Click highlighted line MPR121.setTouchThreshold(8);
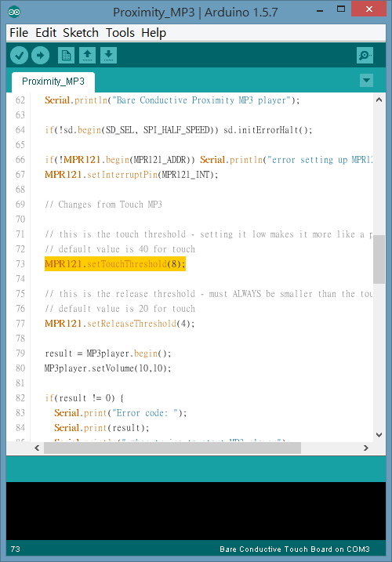Screen dimensions: 392x562 (115, 264)
